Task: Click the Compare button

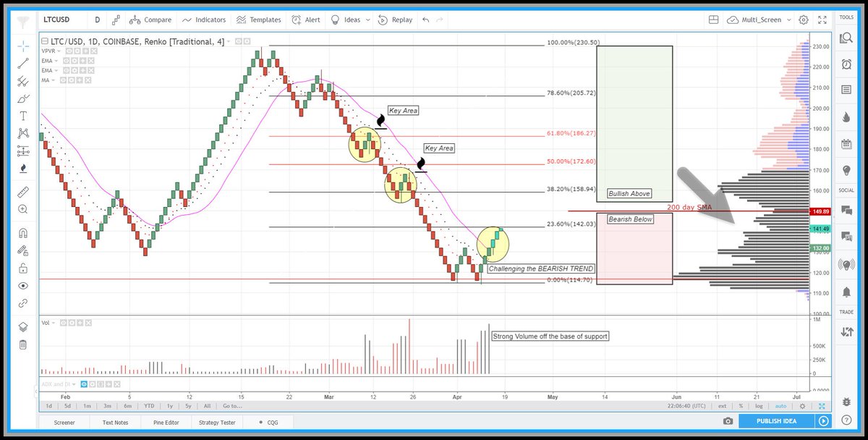Action: [150, 20]
